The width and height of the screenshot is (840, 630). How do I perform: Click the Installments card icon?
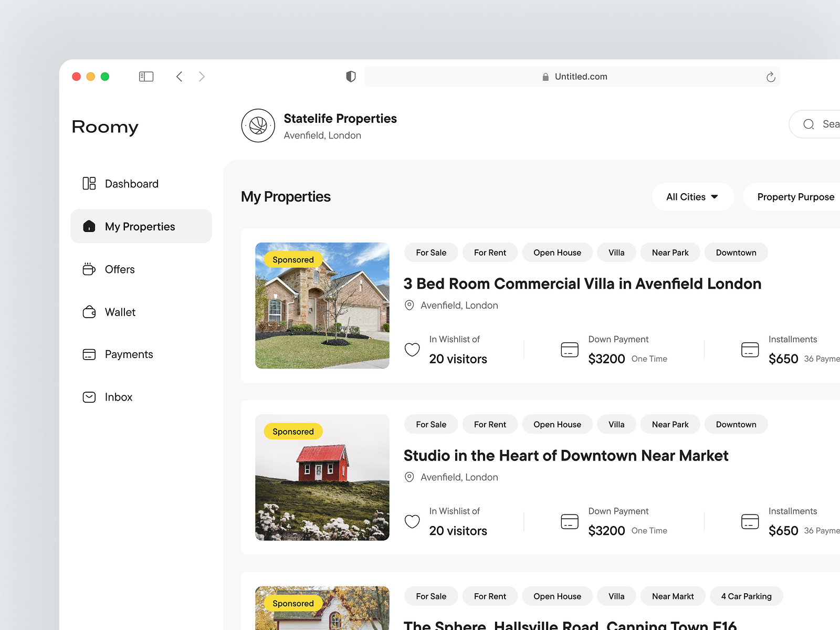point(750,349)
